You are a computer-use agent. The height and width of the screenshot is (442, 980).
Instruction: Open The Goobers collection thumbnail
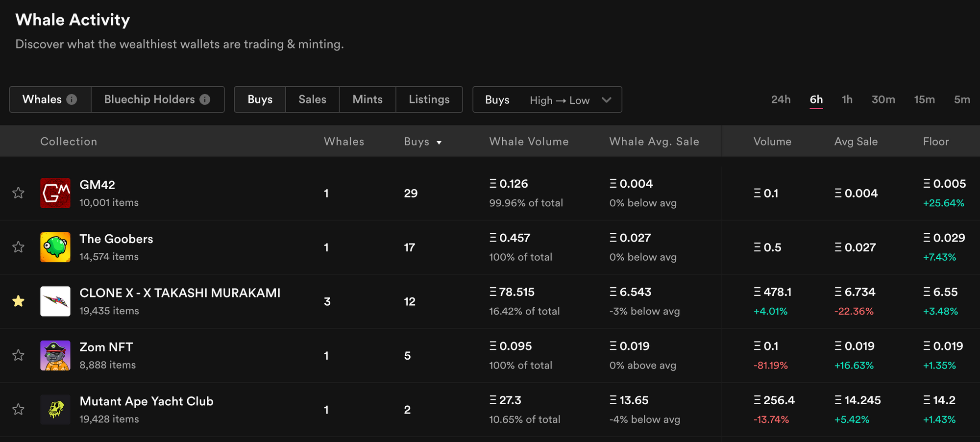(x=55, y=247)
